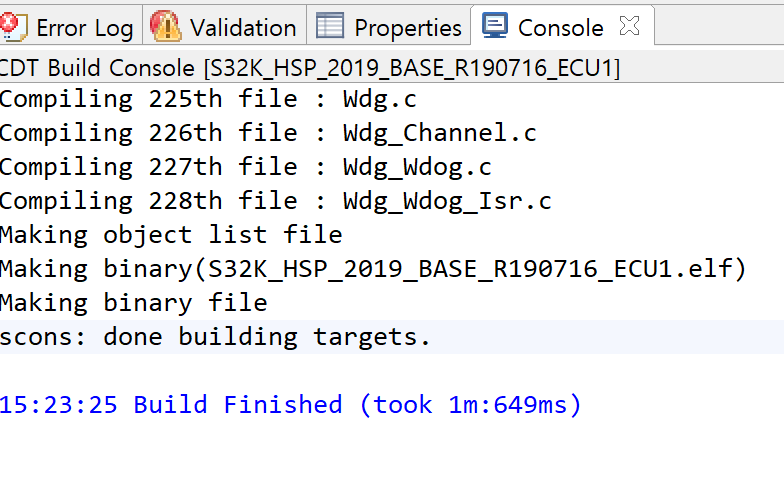
Task: Click the Wdg_Wdog.c compile line
Action: tap(245, 167)
